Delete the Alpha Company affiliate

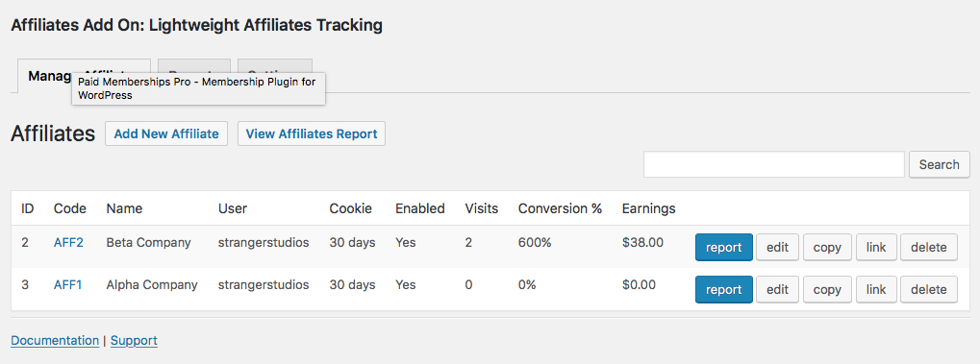[929, 290]
